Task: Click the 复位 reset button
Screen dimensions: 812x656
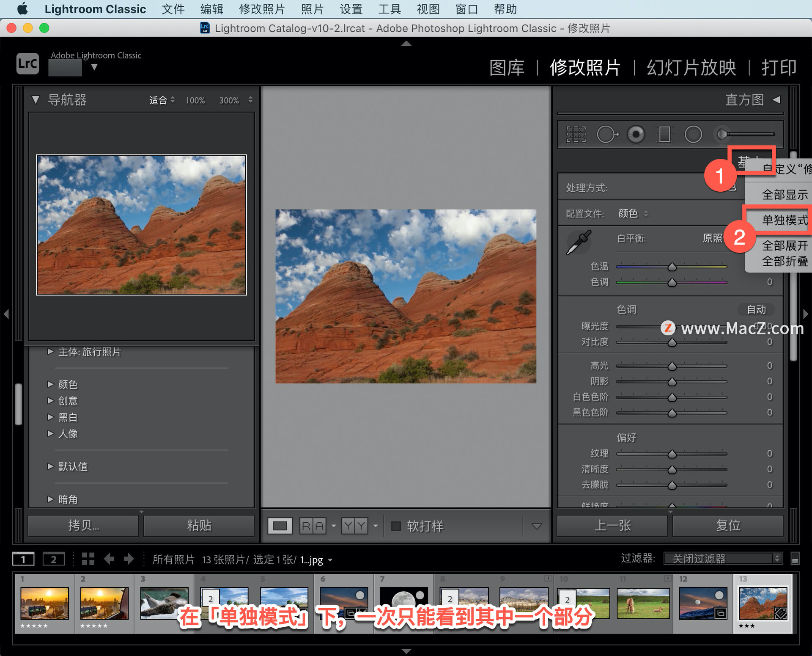Action: (x=728, y=526)
